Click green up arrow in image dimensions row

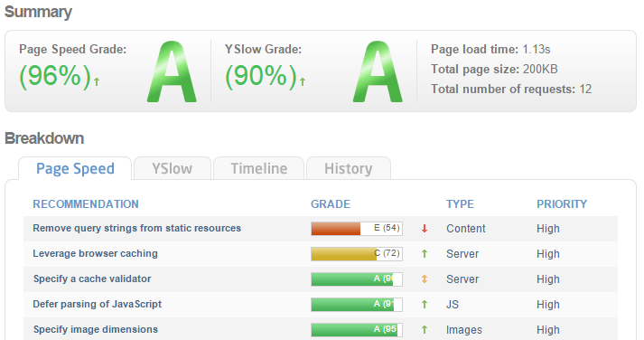425,330
